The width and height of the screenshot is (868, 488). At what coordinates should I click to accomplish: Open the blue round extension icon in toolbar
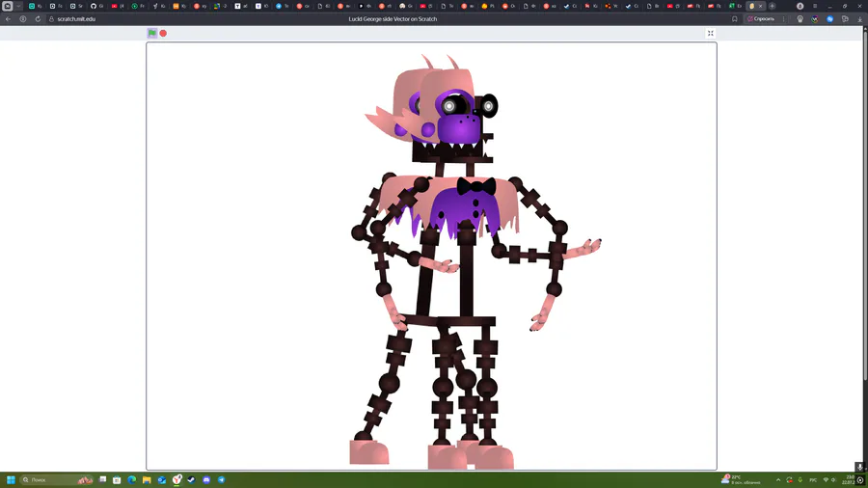pos(829,19)
